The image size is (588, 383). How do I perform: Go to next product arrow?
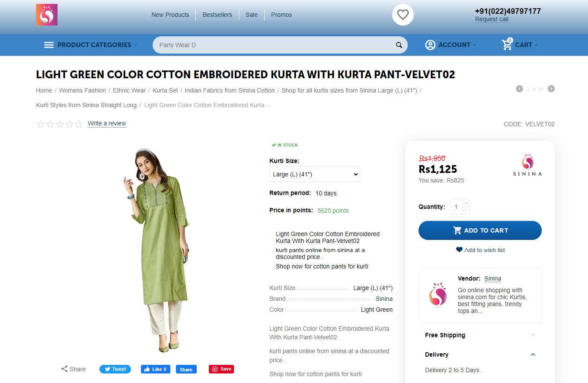point(551,89)
